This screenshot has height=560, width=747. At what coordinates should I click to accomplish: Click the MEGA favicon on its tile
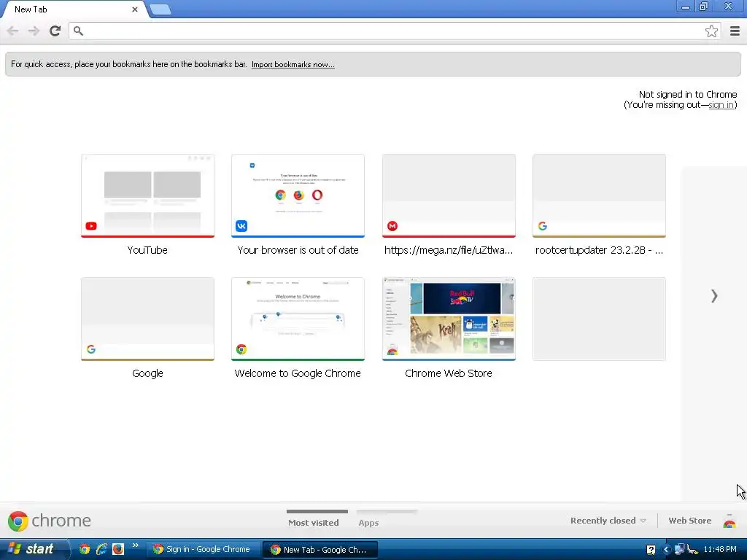(392, 226)
